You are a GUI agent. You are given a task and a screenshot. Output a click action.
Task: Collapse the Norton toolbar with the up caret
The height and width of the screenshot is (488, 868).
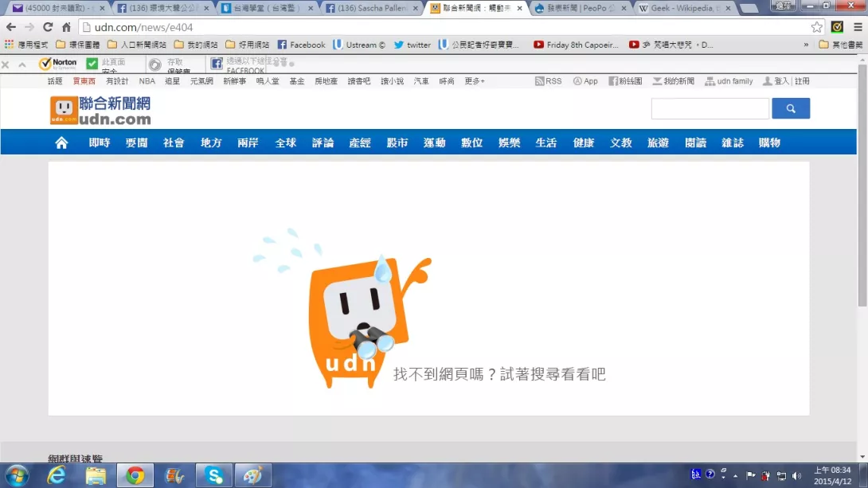point(22,64)
